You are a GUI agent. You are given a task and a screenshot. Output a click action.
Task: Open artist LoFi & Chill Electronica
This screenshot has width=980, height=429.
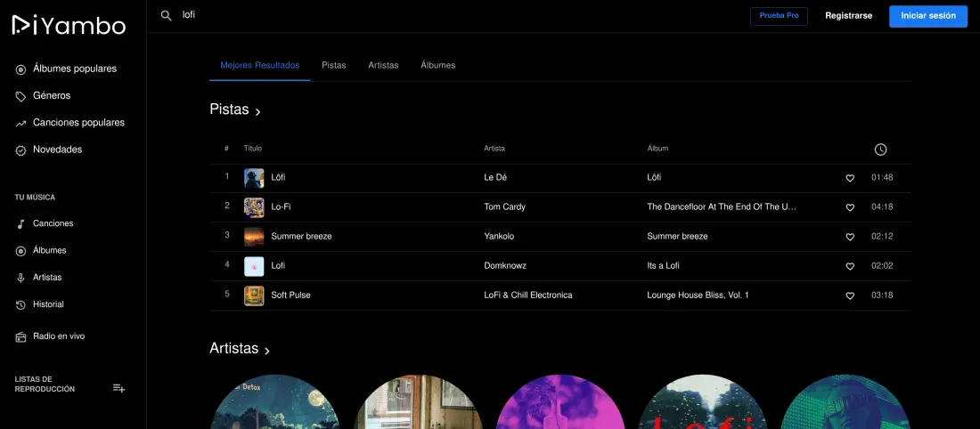coord(528,295)
